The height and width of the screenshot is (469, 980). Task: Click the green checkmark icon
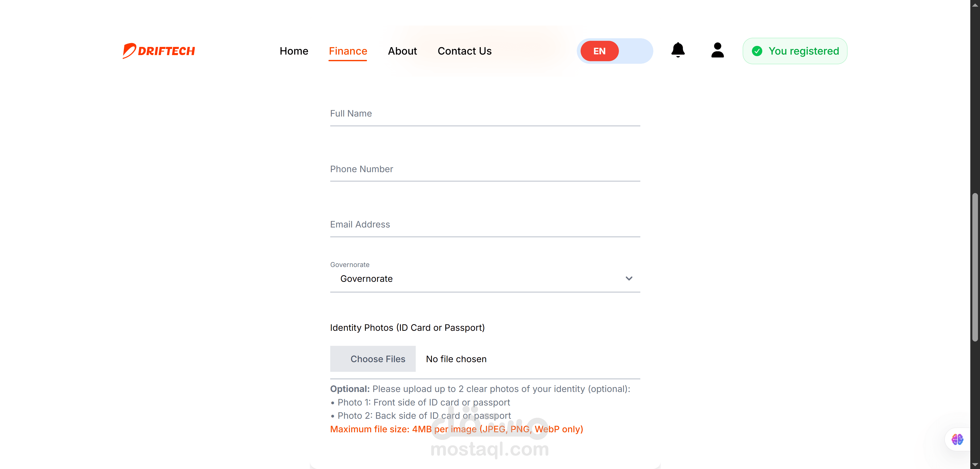coord(757,51)
